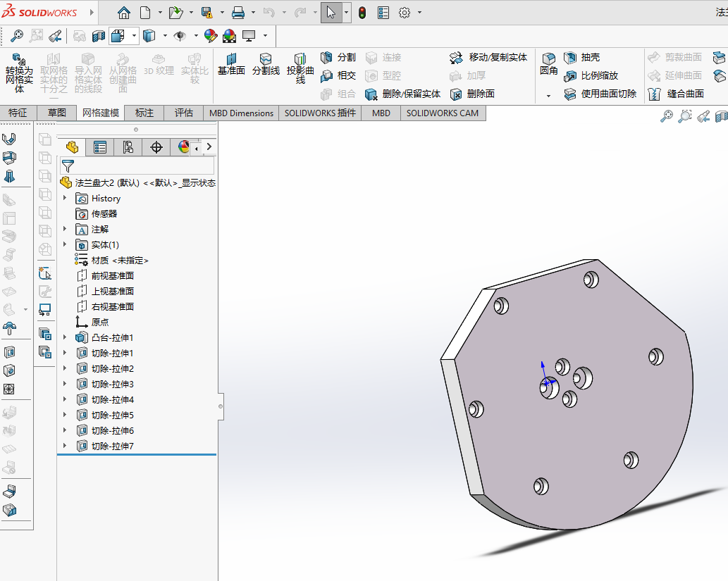Screen dimensions: 728x581
Task: Toggle the section view icon
Action: (99, 35)
